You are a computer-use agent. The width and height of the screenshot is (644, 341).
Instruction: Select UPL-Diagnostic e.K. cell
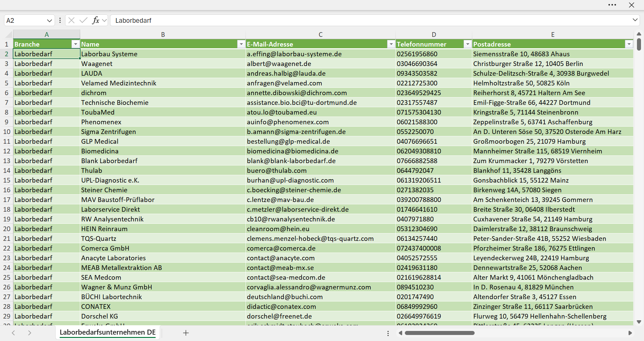pyautogui.click(x=163, y=180)
